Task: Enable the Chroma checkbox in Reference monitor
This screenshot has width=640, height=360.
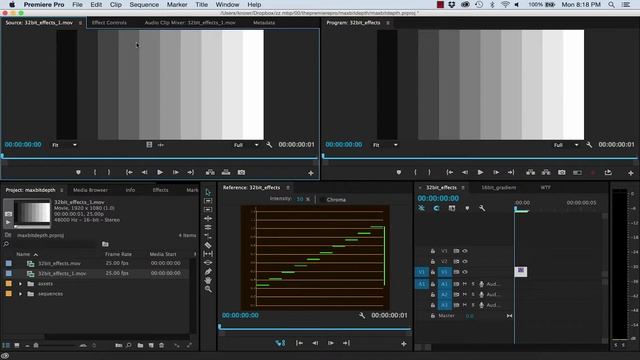Action: [322, 200]
